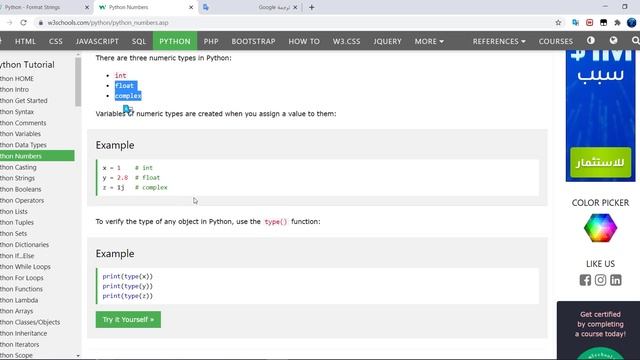View site info via the padlock icon

point(41,23)
